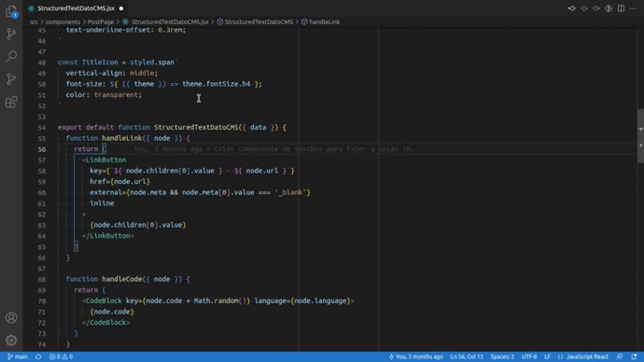Click 'middle' on line 49
This screenshot has width=644, height=362.
pos(142,73)
